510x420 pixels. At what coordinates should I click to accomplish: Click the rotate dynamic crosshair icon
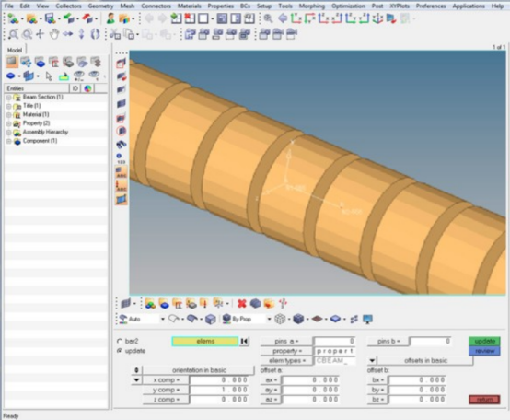(40, 34)
